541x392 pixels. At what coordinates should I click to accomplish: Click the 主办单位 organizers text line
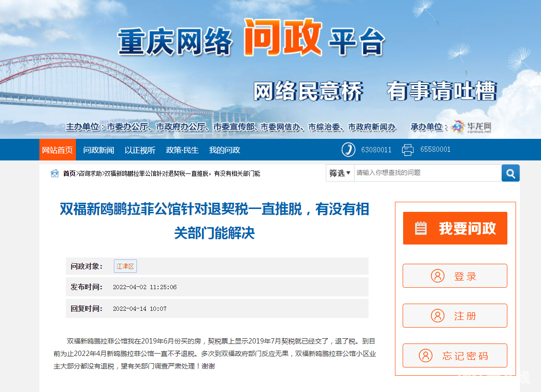[231, 127]
